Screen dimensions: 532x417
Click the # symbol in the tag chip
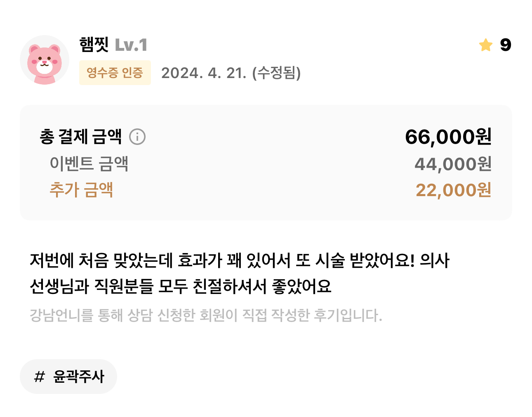tap(39, 377)
